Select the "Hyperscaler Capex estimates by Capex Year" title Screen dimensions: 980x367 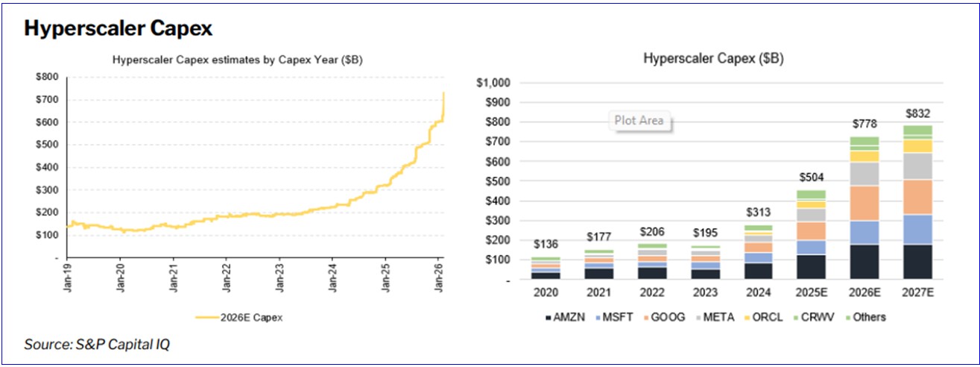(x=232, y=59)
